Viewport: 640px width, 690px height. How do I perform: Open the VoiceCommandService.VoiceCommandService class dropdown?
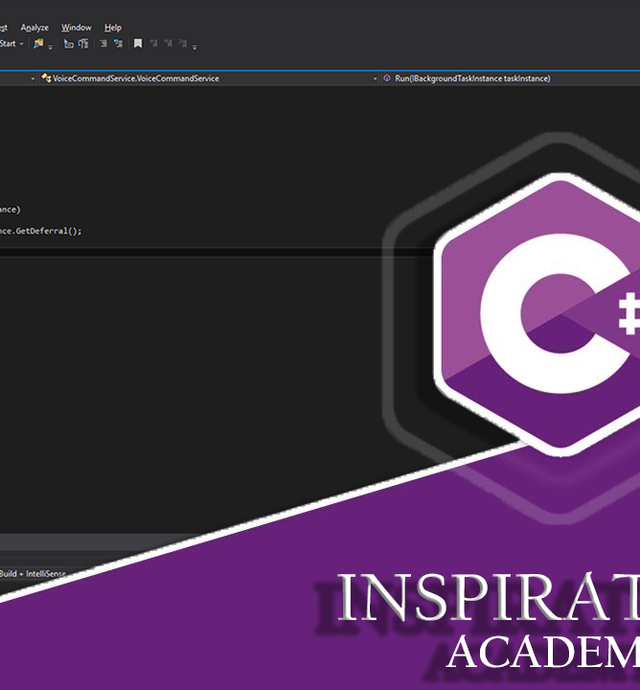[x=209, y=78]
